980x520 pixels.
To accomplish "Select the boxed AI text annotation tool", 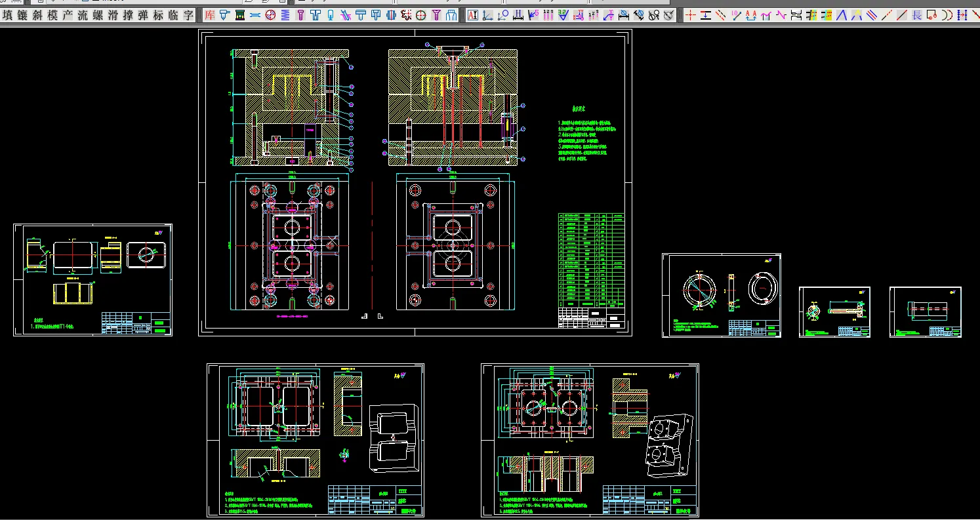I will click(x=472, y=15).
